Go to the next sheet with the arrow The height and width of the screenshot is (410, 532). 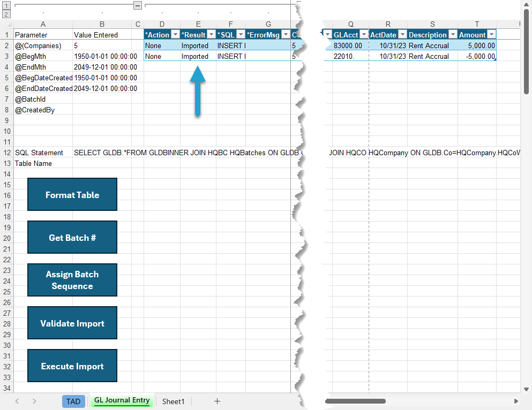pos(34,401)
